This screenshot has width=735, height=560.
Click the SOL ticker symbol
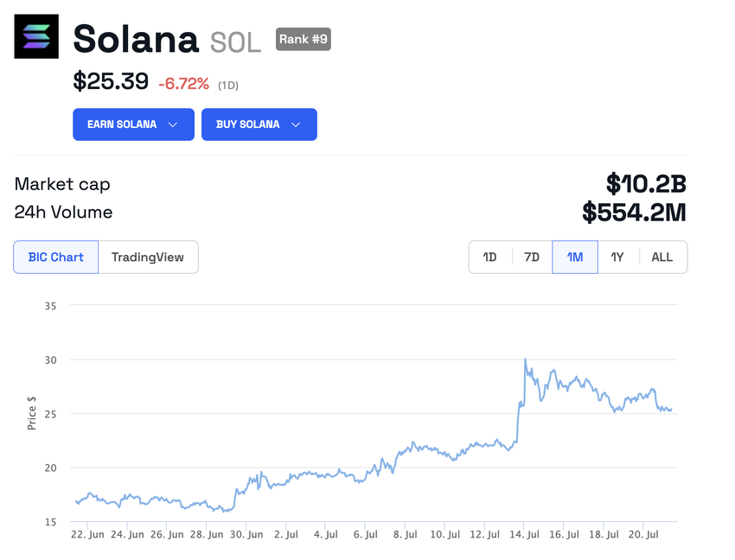(235, 41)
